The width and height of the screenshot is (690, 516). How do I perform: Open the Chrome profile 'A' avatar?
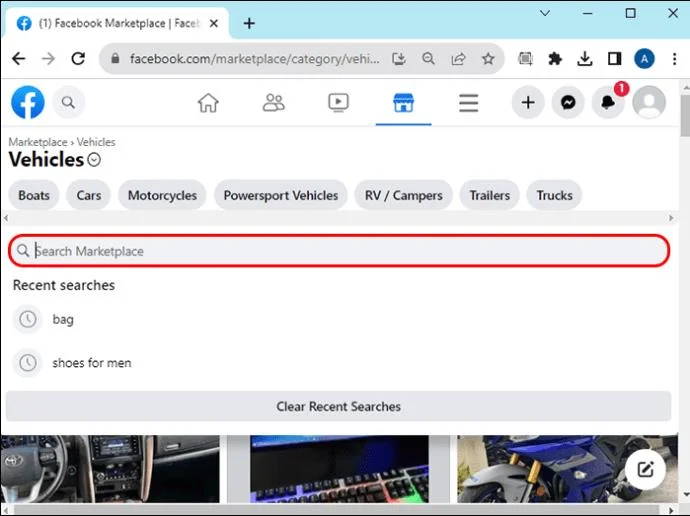click(x=644, y=59)
